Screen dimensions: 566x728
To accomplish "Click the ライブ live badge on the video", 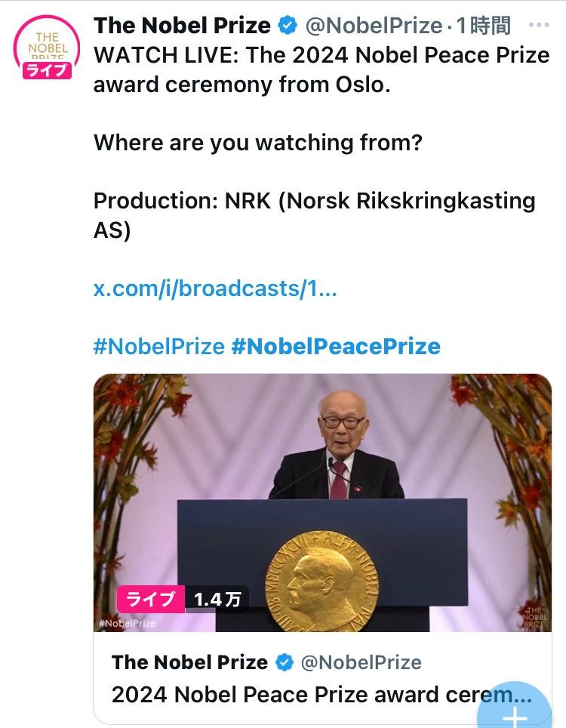I will (x=151, y=600).
